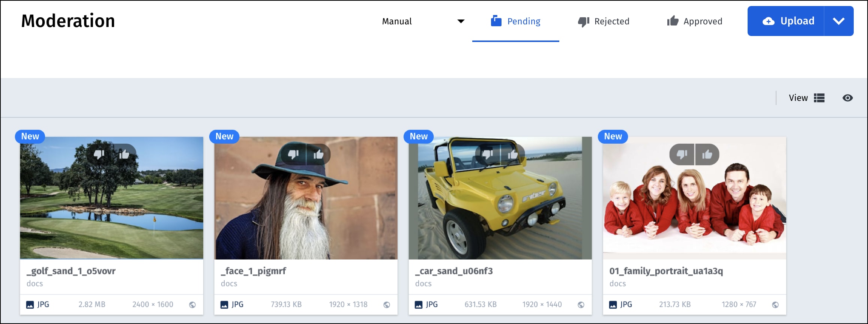868x324 pixels.
Task: Switch to the Approved tab
Action: pyautogui.click(x=695, y=21)
